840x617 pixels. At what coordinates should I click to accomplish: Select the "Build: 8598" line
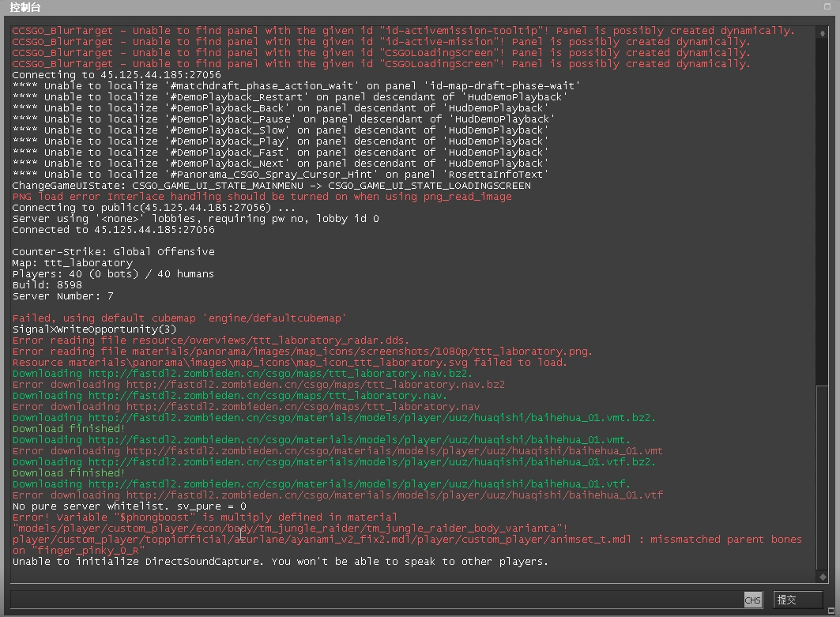click(47, 285)
